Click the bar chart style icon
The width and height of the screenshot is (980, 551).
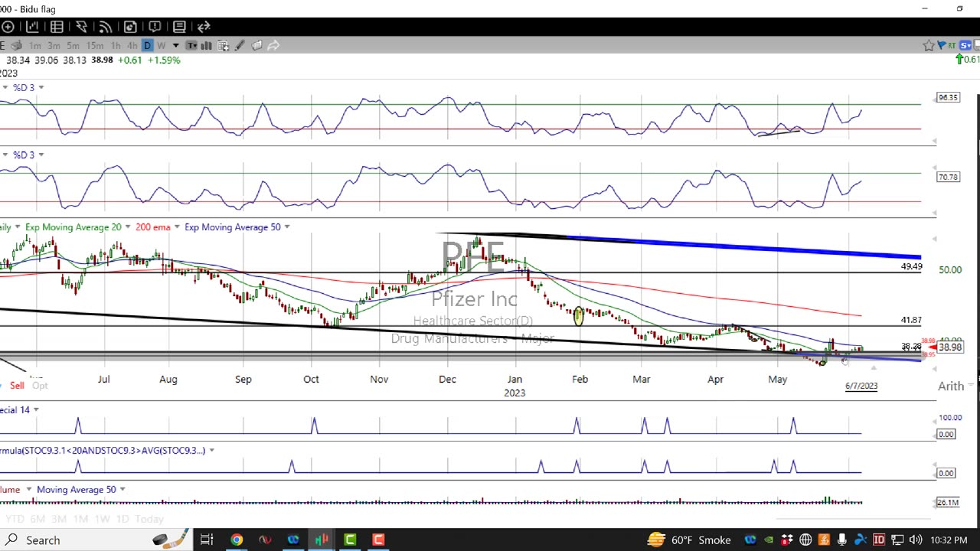click(207, 46)
